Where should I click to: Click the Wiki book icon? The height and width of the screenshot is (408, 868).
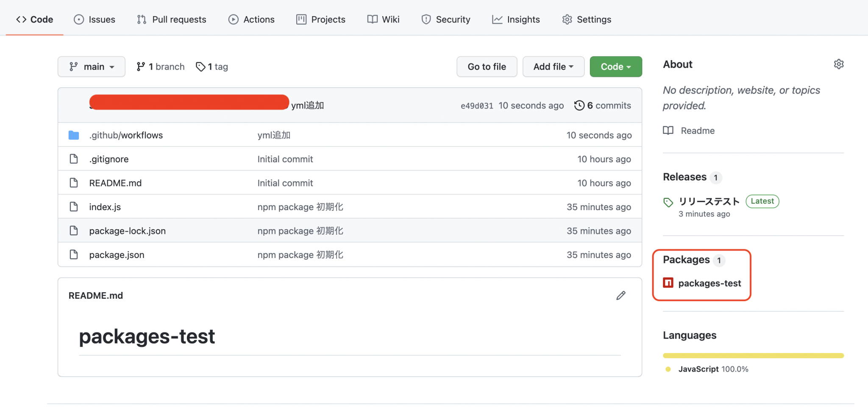(x=372, y=19)
